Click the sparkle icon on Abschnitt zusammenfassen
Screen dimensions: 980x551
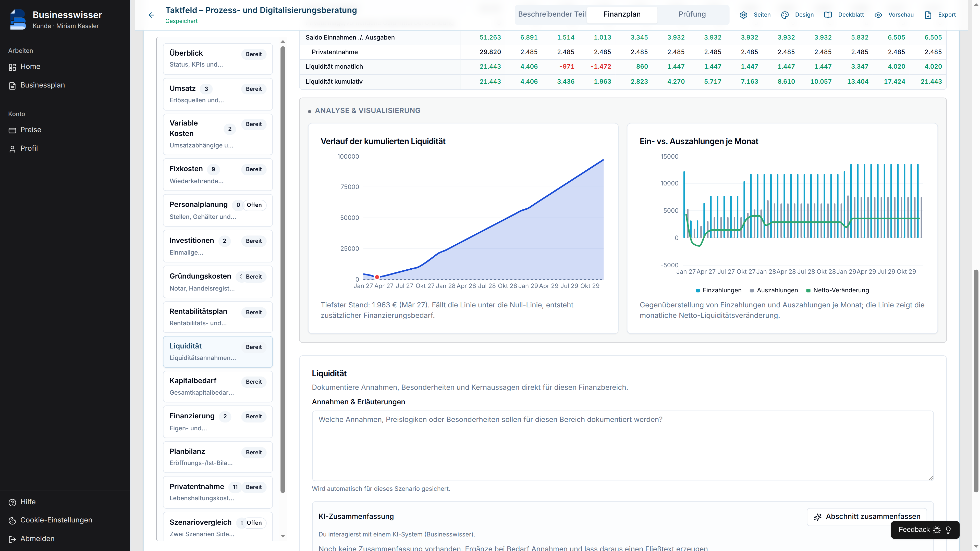pyautogui.click(x=817, y=517)
